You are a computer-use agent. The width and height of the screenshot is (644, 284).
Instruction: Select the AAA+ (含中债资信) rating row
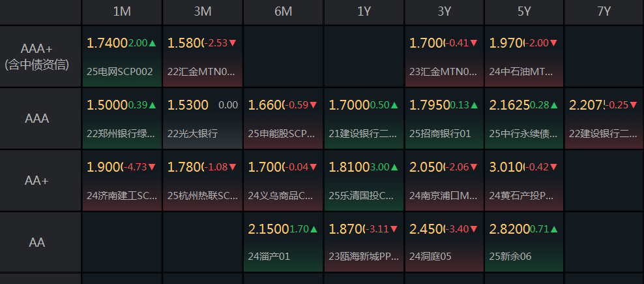point(40,57)
